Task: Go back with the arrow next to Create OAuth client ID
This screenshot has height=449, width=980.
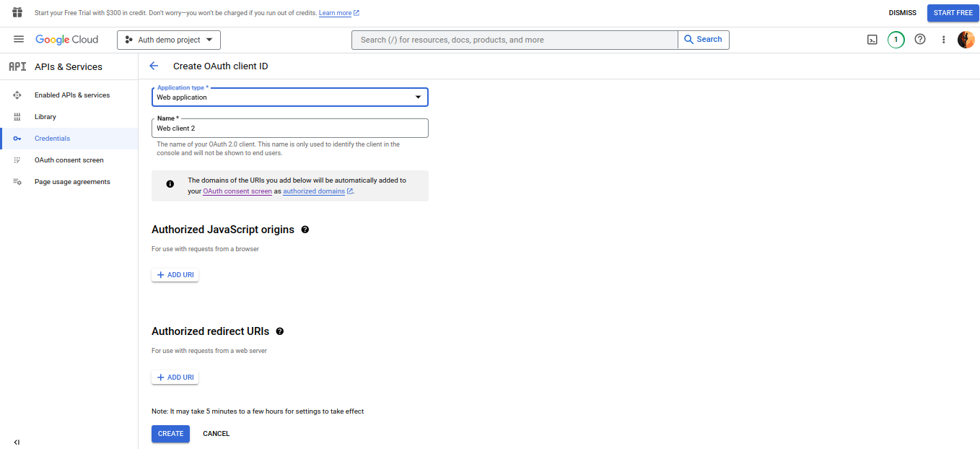Action: pos(154,66)
